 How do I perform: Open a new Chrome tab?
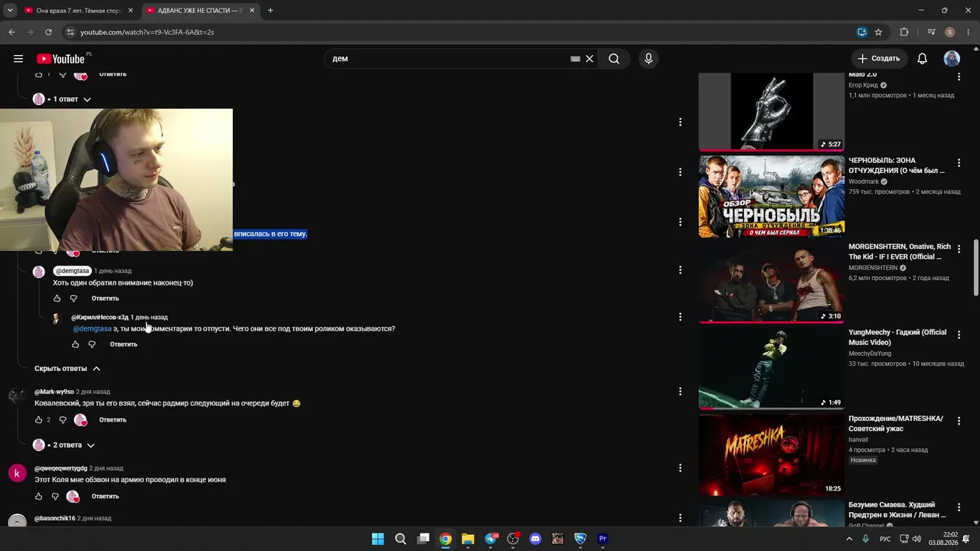(x=270, y=11)
